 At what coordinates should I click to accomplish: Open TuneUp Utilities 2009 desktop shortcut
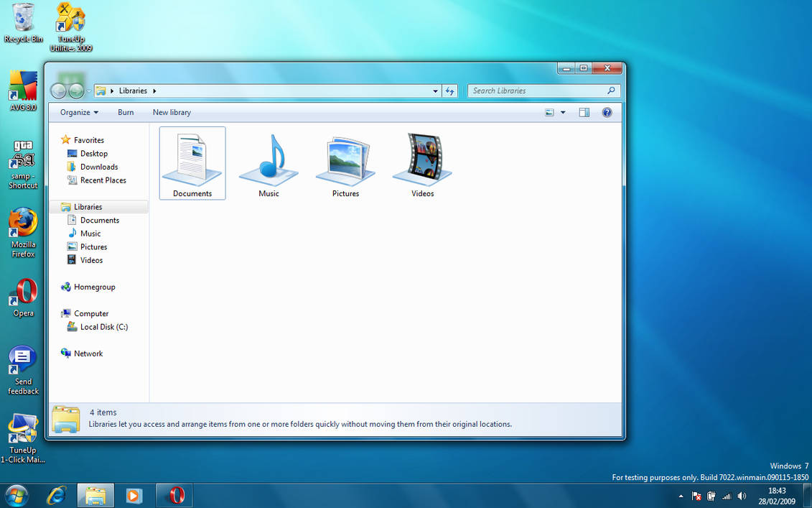(71, 27)
